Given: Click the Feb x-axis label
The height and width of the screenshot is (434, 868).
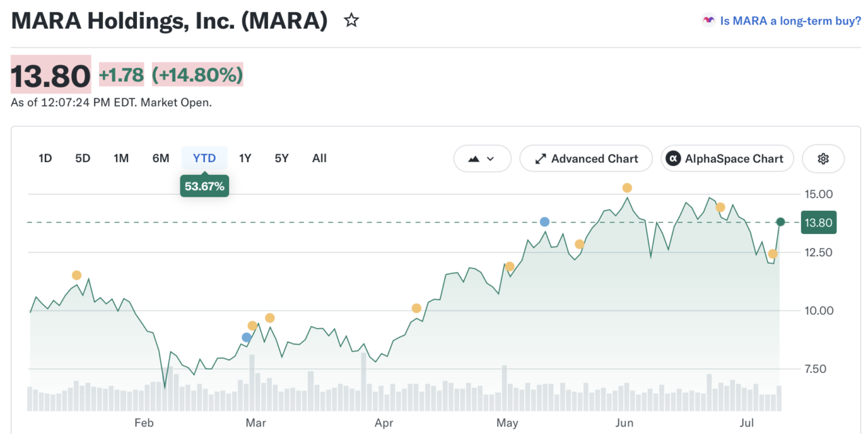Looking at the screenshot, I should coord(144,422).
